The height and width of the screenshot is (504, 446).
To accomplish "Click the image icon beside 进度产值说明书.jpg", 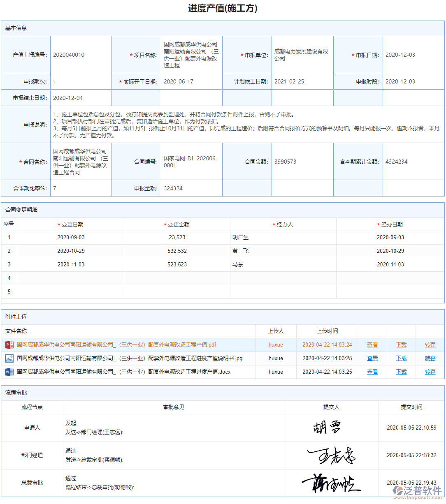I will coord(9,358).
